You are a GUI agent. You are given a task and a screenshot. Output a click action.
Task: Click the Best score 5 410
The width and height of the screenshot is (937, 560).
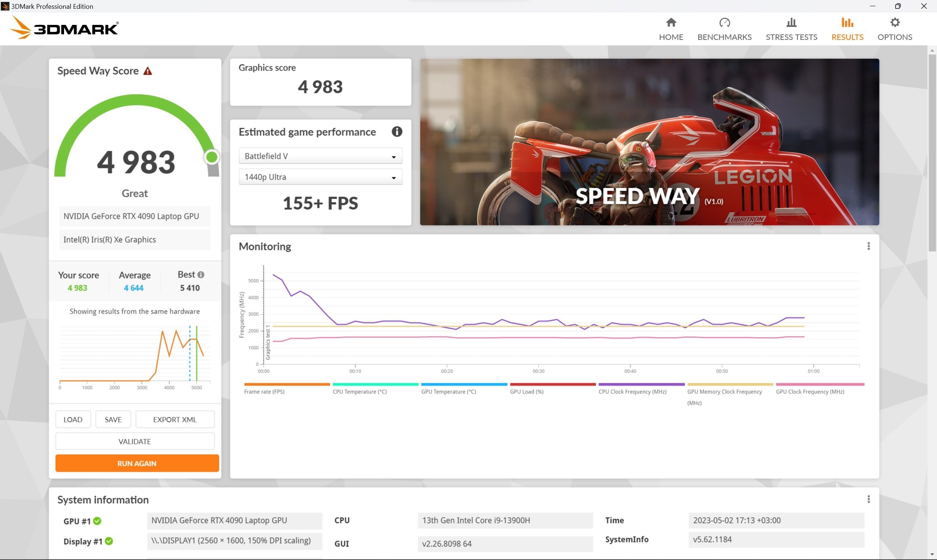tap(190, 288)
